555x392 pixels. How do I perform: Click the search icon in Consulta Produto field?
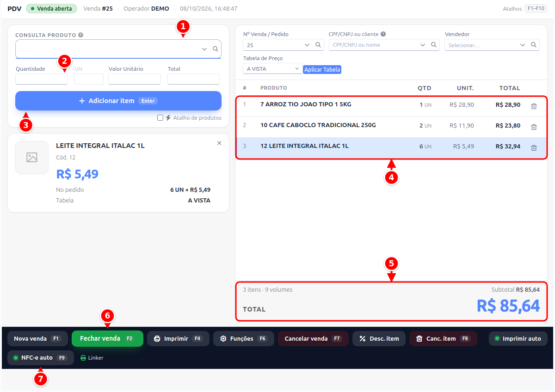(x=216, y=49)
